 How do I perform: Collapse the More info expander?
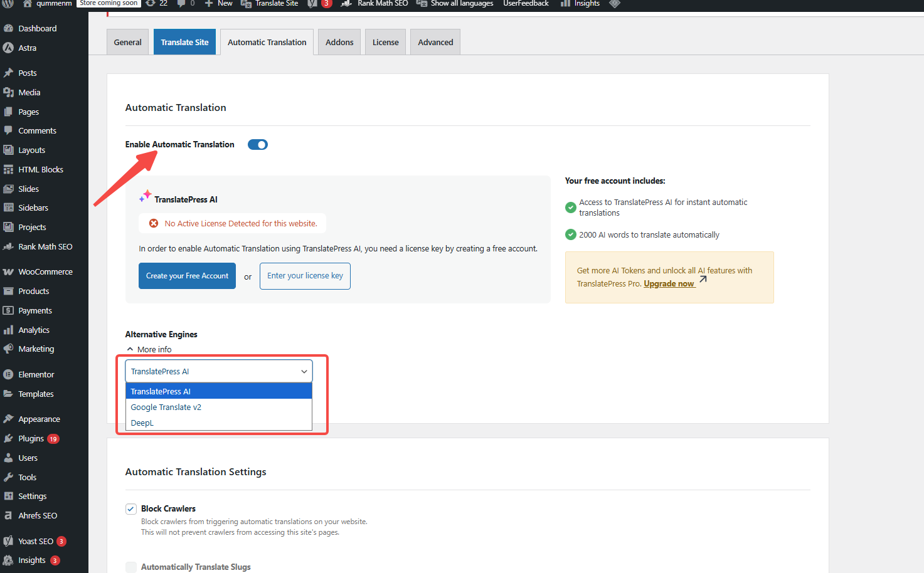(149, 350)
